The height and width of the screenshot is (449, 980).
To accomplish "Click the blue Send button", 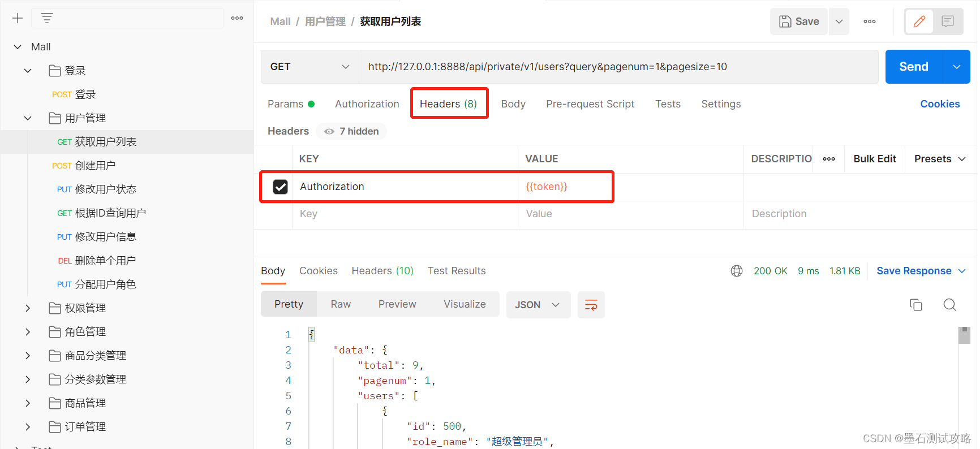I will click(x=913, y=67).
